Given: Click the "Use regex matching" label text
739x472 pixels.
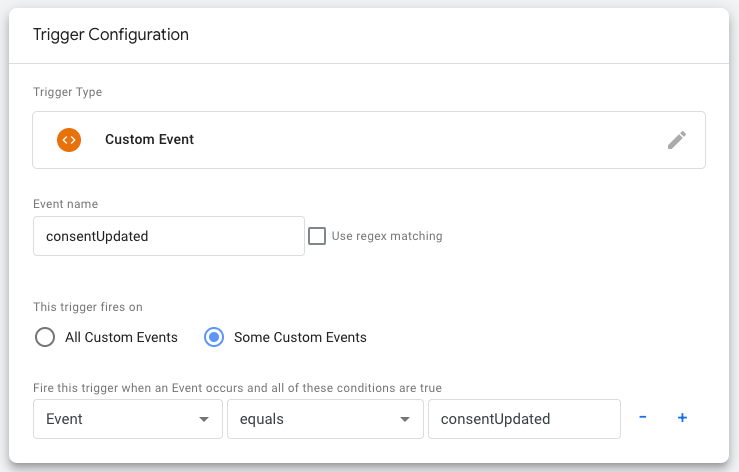Looking at the screenshot, I should (387, 236).
